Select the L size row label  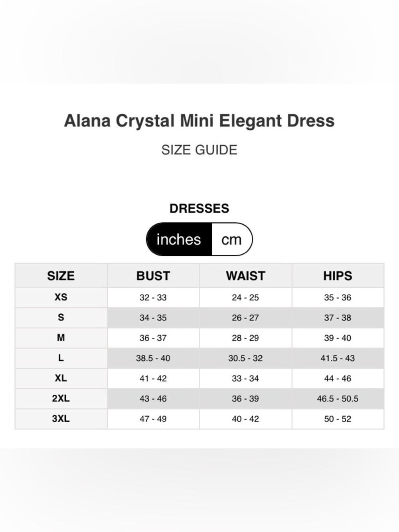[61, 358]
